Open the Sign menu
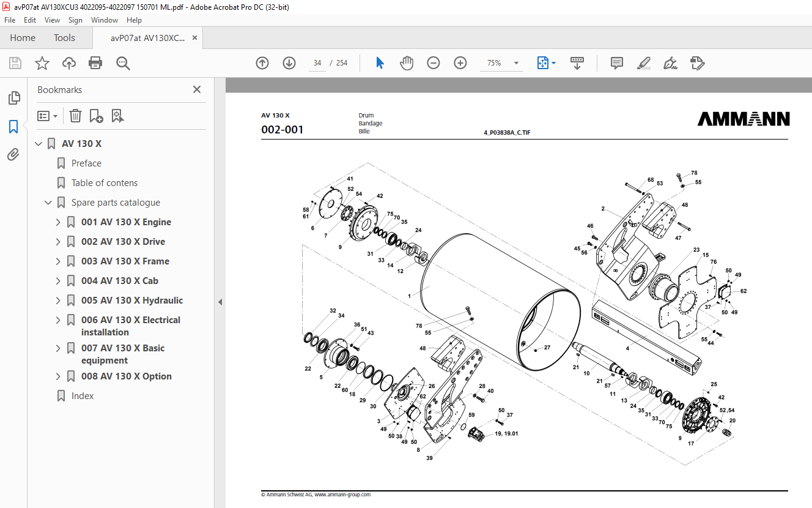812x508 pixels. (x=75, y=20)
